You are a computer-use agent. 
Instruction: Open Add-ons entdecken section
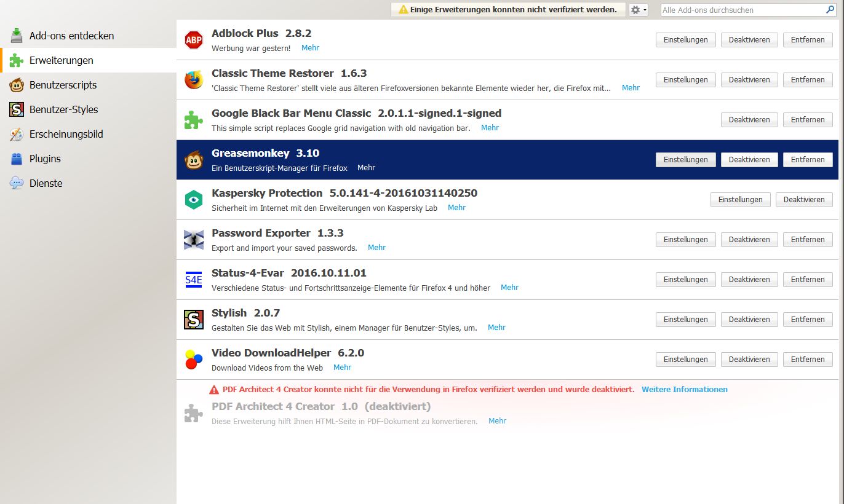(x=88, y=36)
